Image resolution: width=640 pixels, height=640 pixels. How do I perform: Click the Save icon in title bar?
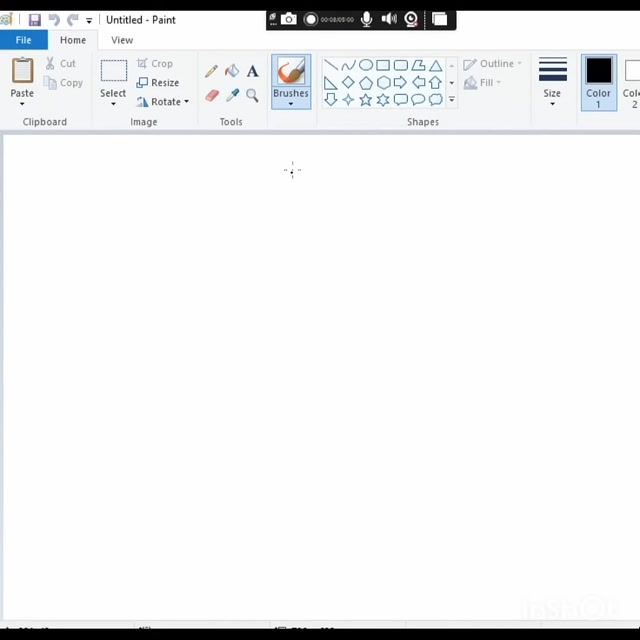34,20
